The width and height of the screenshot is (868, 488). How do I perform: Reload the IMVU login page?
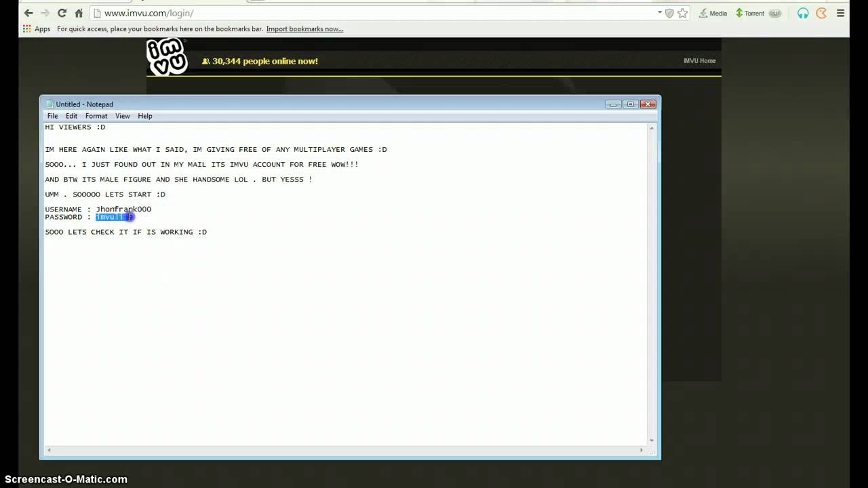coord(62,13)
